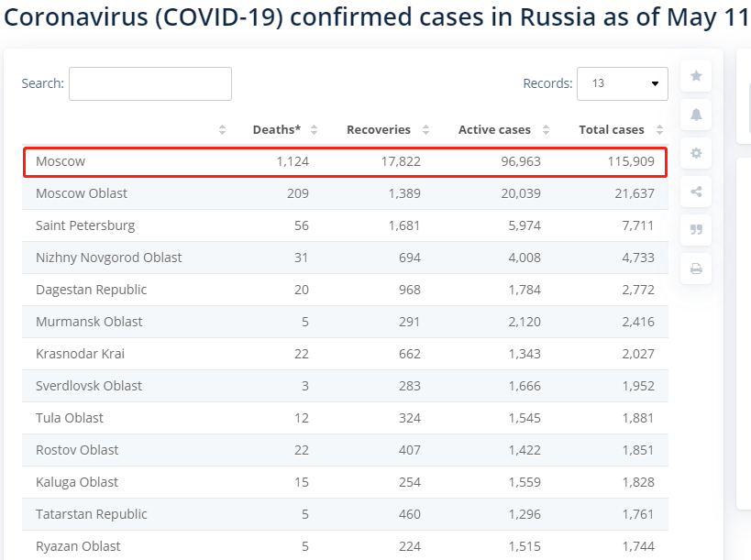Sort table by the Deaths column arrows
Screen dimensions: 751x560
click(x=315, y=130)
